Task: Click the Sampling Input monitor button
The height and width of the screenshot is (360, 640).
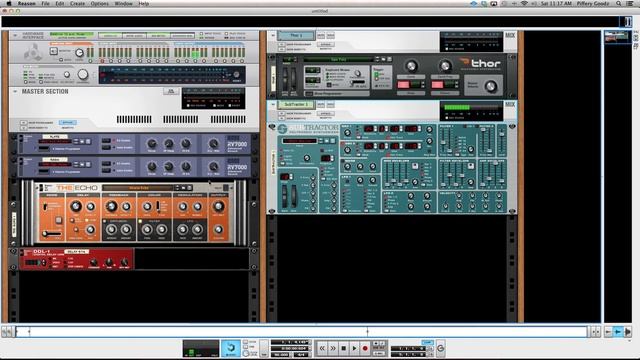Action: [x=53, y=51]
